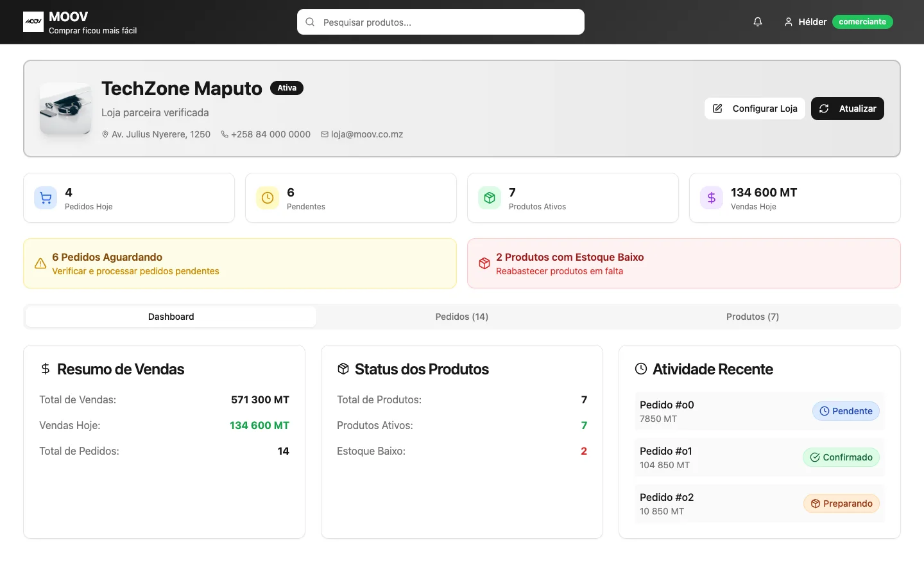
Task: Click the address Av. Julius Nyerere, 1250
Action: 161,134
